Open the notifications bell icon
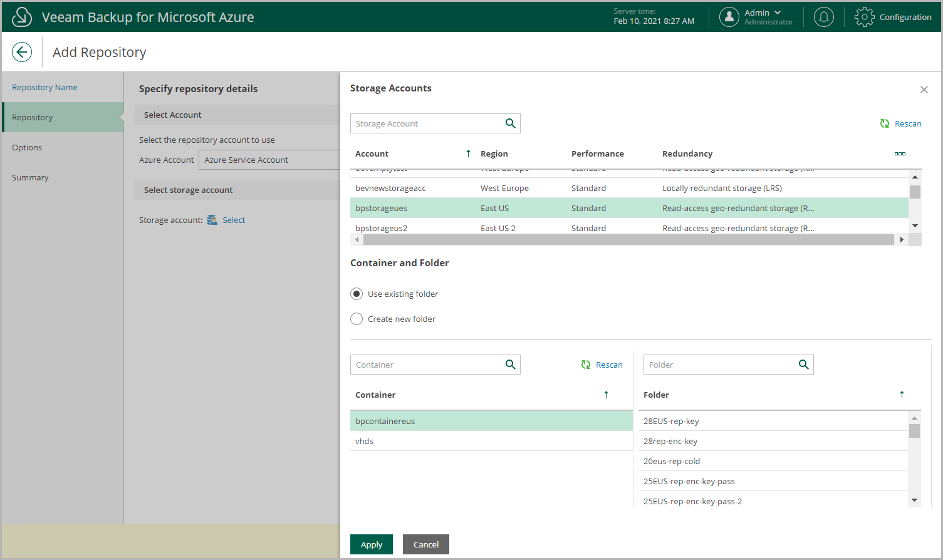The image size is (943, 560). [823, 17]
